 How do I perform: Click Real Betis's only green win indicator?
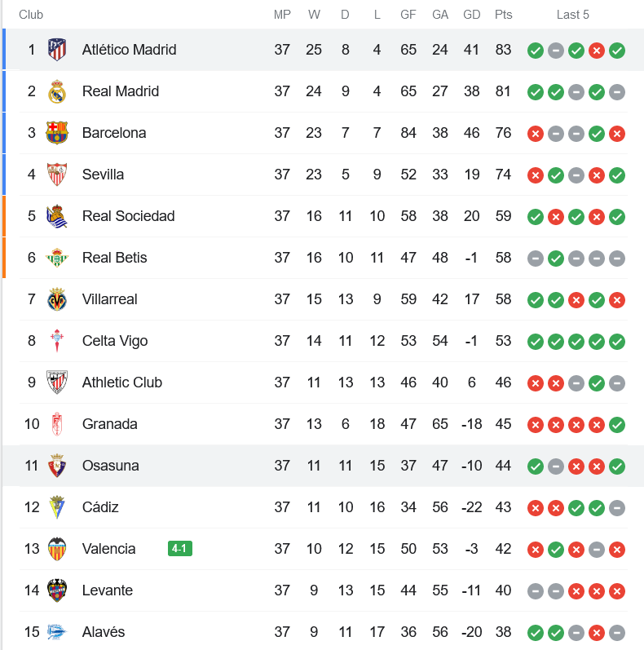pyautogui.click(x=556, y=259)
